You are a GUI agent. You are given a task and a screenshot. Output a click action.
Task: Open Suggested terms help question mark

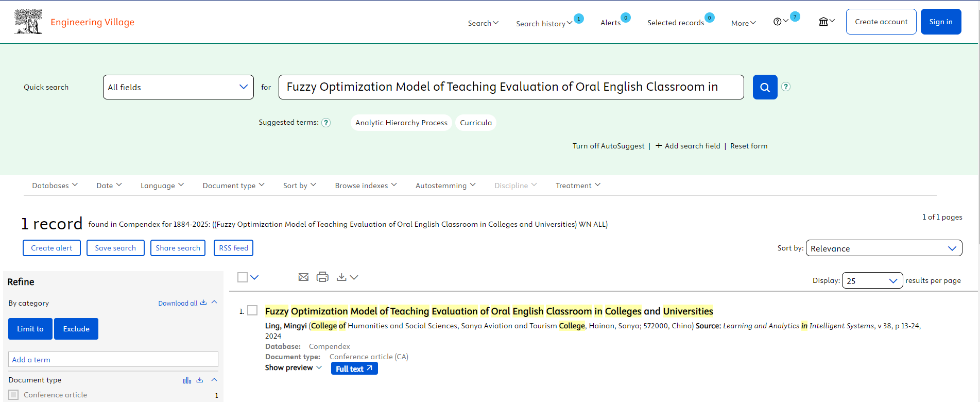[326, 123]
